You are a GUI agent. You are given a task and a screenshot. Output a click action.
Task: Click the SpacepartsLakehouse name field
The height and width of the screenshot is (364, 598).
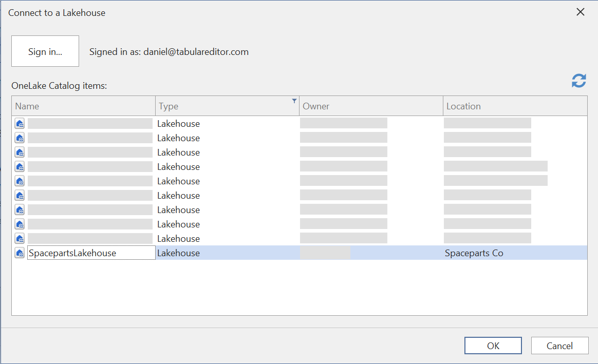(x=91, y=253)
